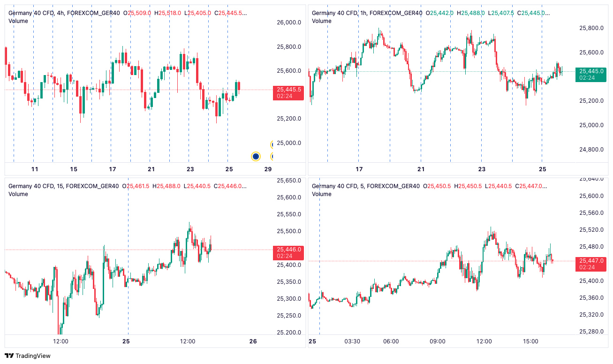Screen dimensions: 613x364
Task: Click date 26 on the 15-minute time axis
Action: [253, 341]
